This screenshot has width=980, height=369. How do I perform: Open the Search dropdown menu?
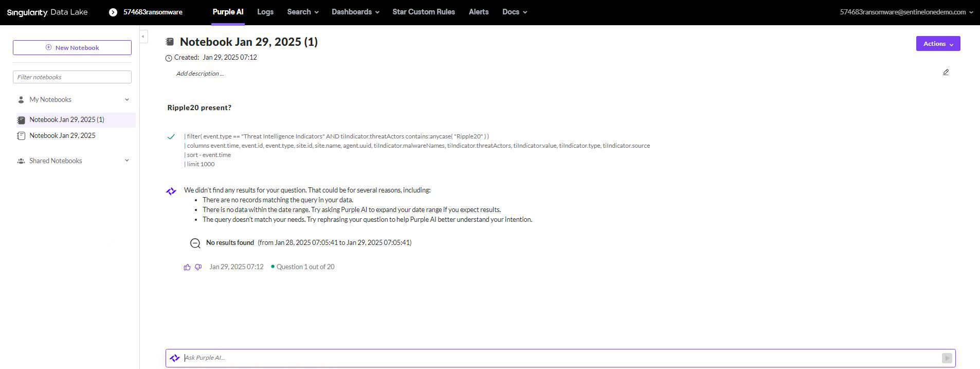(x=303, y=12)
